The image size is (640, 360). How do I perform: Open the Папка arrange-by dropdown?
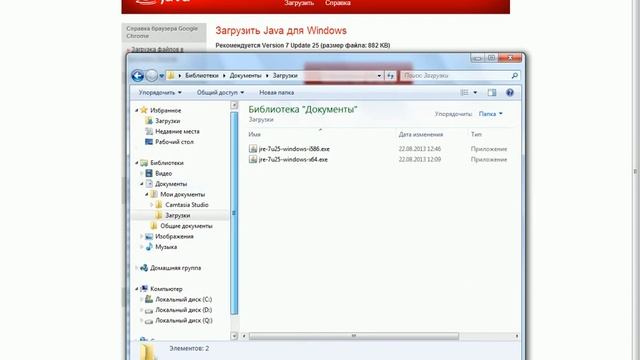coord(490,114)
